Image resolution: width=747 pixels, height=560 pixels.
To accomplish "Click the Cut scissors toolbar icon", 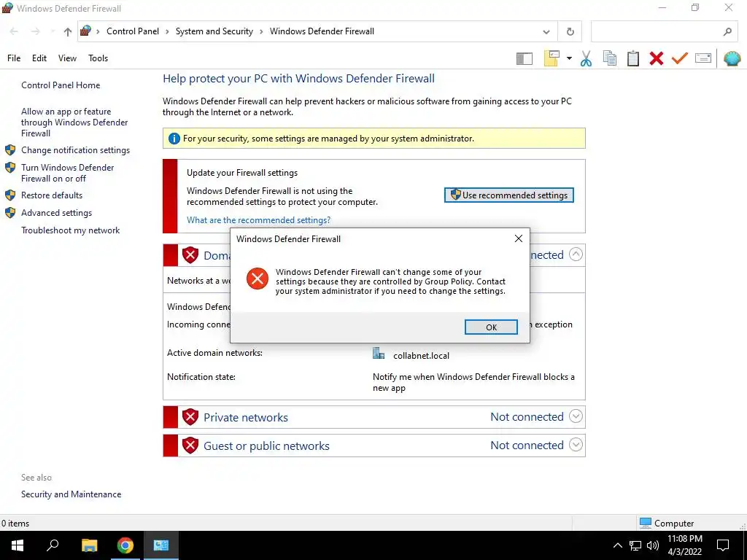I will tap(586, 58).
